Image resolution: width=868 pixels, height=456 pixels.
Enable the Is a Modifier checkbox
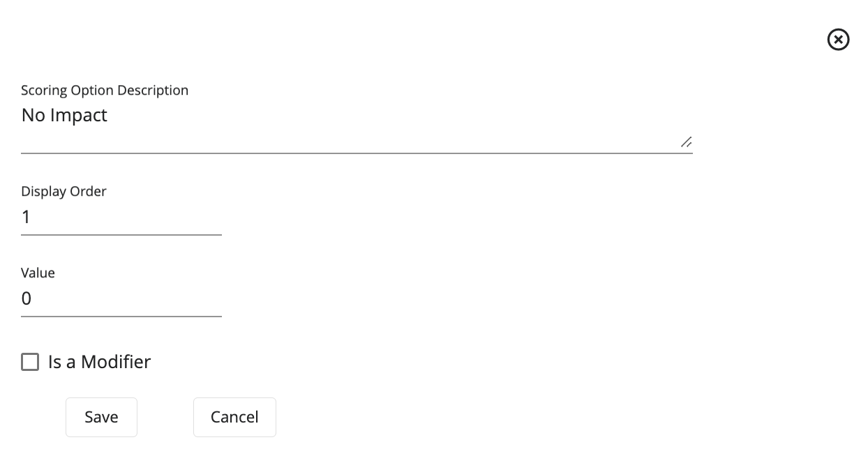coord(30,362)
